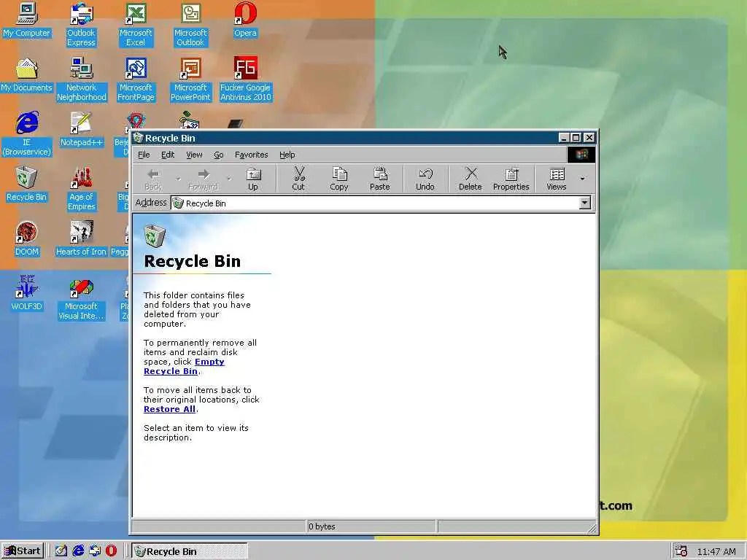This screenshot has width=747, height=560.
Task: Select My Documents desktop icon
Action: 27,75
